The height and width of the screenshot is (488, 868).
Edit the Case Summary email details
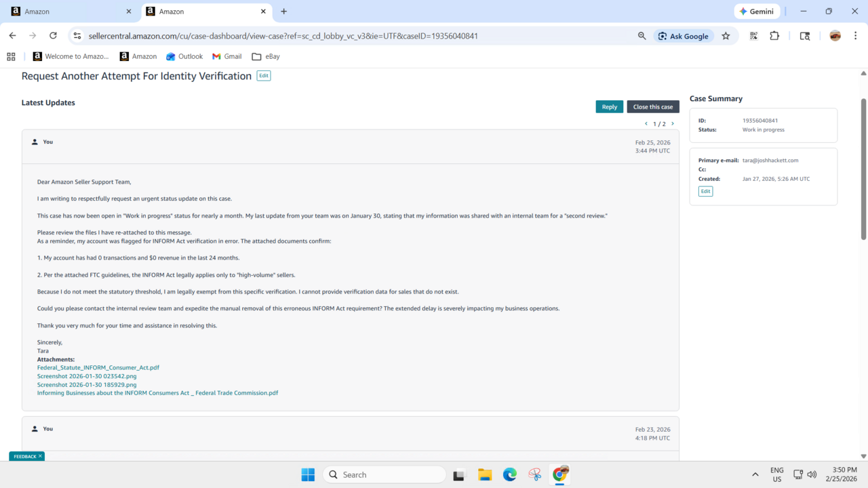click(x=705, y=191)
